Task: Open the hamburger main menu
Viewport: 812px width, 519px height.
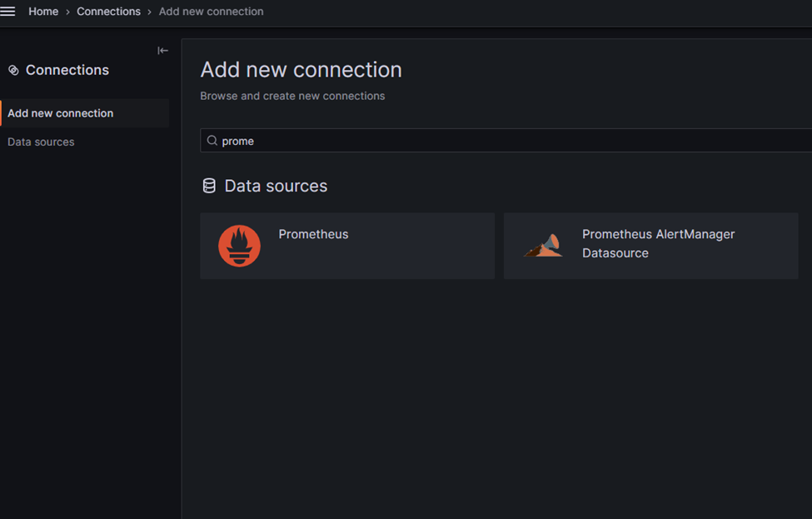Action: click(x=8, y=12)
